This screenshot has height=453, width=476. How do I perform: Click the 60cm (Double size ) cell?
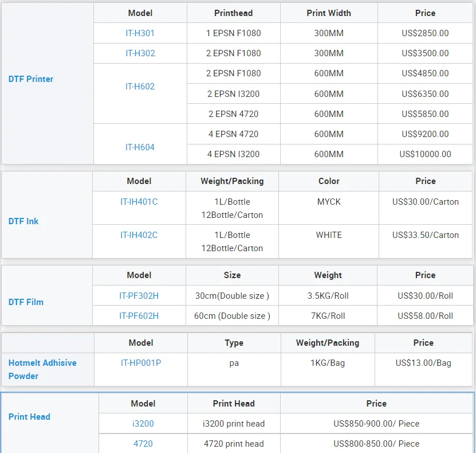click(232, 316)
